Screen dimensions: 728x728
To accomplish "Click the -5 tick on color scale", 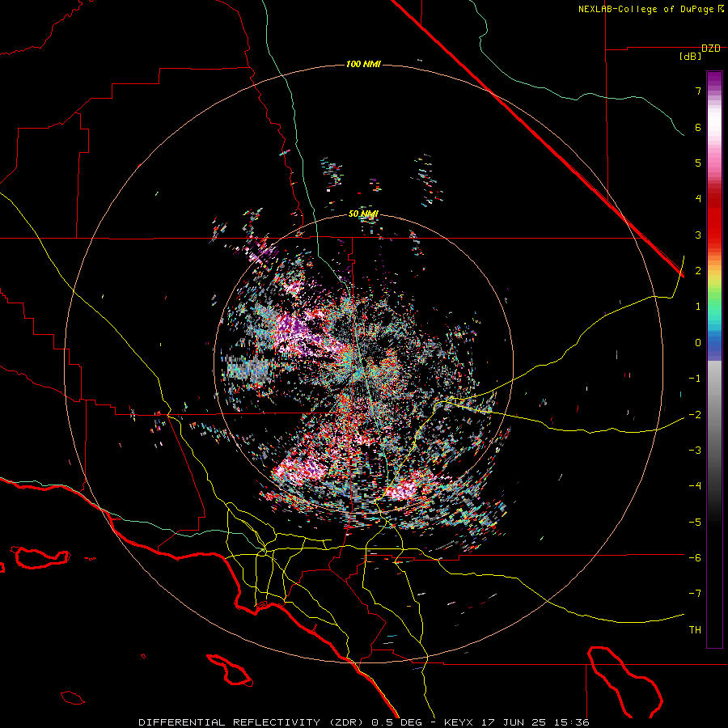I will click(x=695, y=523).
